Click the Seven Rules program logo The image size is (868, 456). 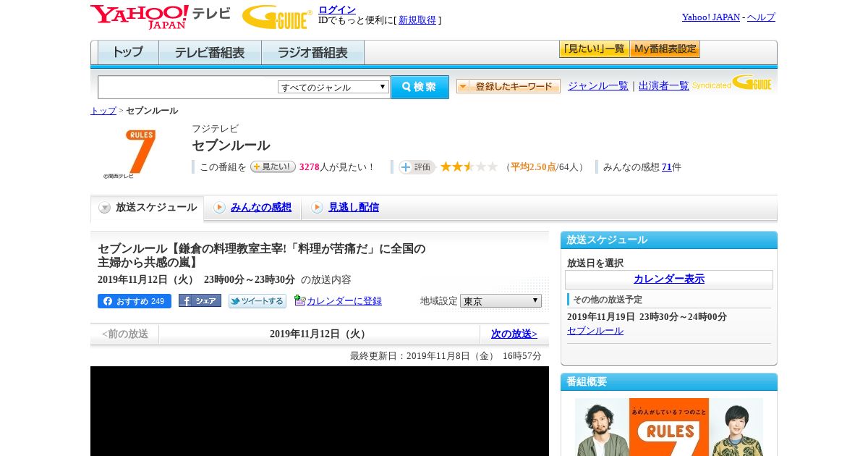(x=129, y=154)
